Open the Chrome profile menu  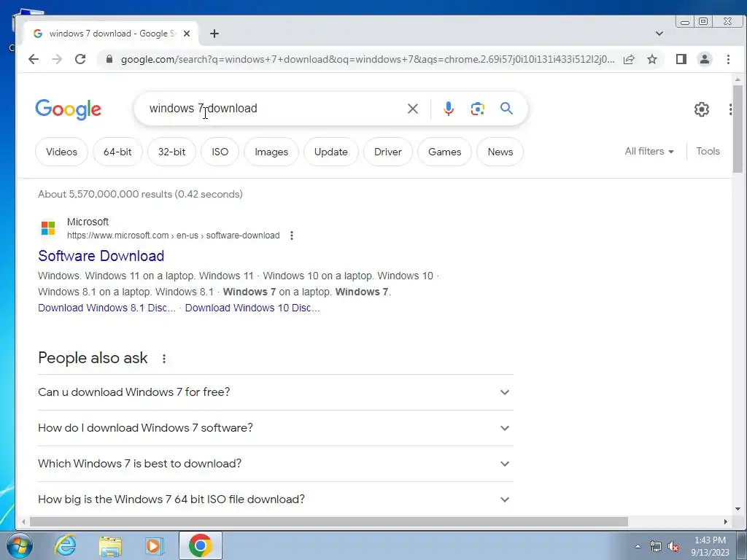point(704,59)
